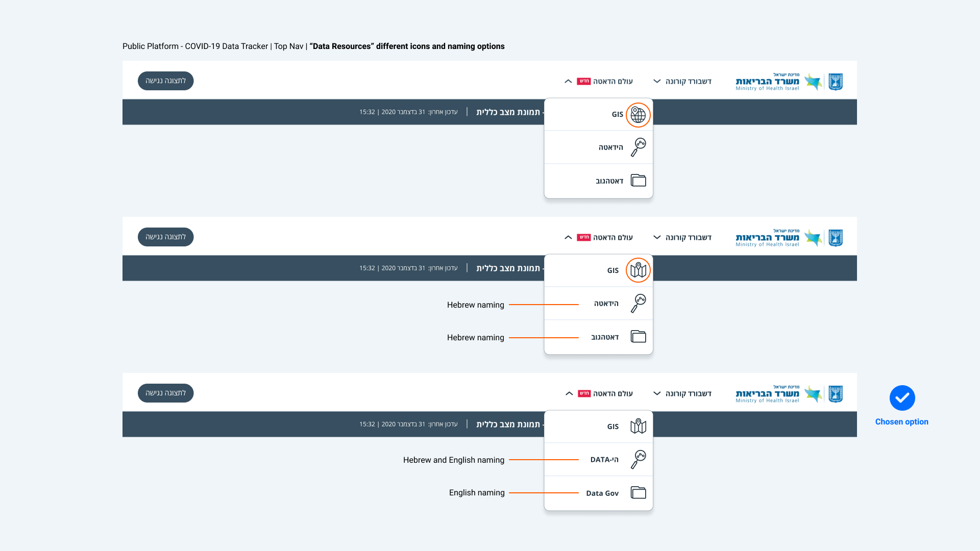This screenshot has height=551, width=980.
Task: Click the לתצוגה נגישה button in the first mockup
Action: pyautogui.click(x=165, y=81)
